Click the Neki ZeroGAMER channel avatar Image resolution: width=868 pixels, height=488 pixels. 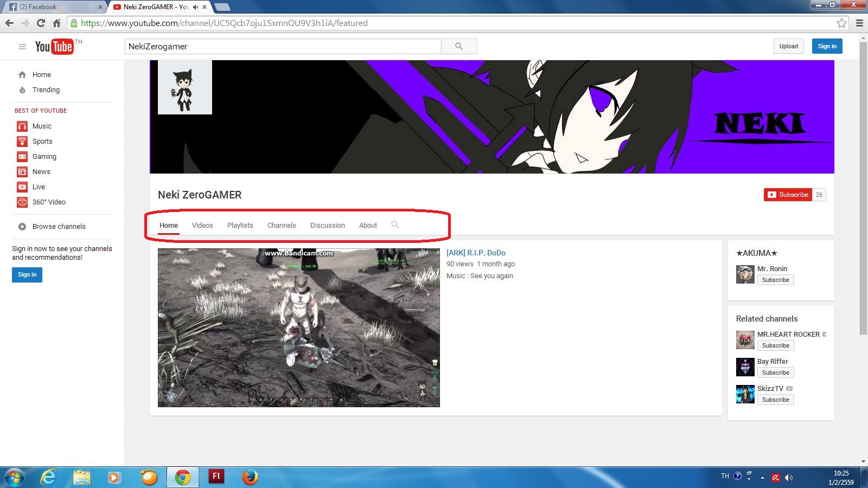pos(185,87)
